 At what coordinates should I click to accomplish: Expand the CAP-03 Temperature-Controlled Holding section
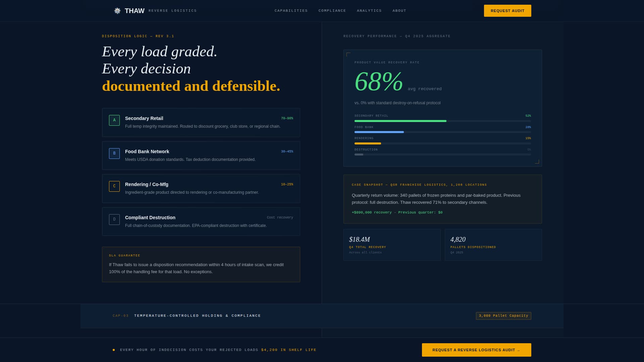(197, 316)
